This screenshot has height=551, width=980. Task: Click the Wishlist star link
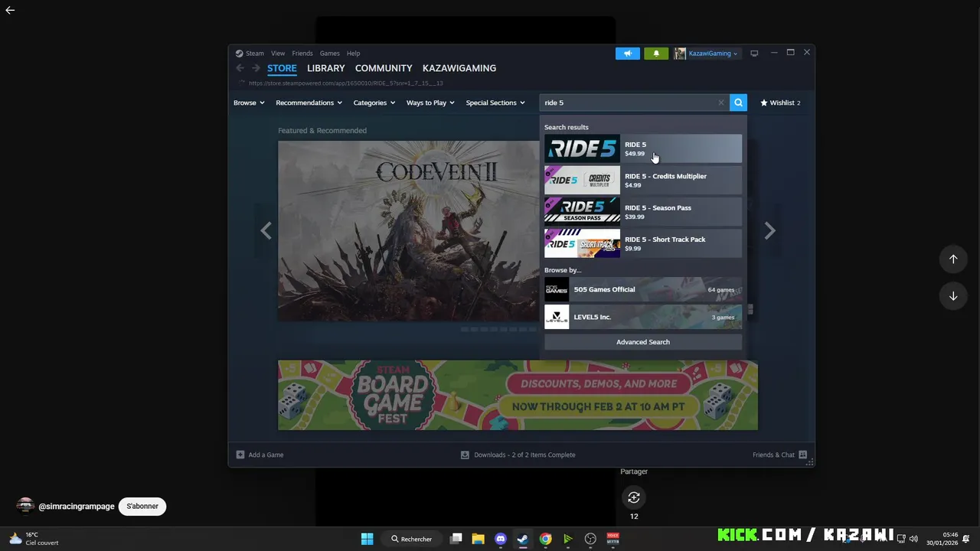(780, 103)
